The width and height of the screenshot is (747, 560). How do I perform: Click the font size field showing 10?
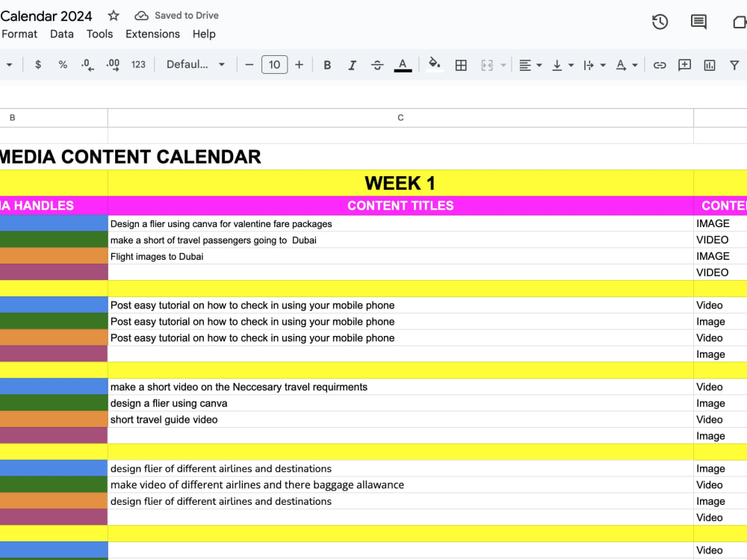(274, 65)
